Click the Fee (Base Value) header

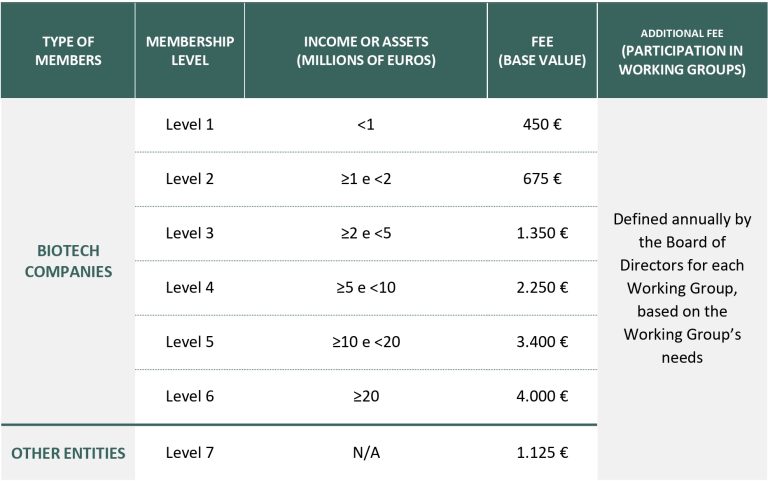(542, 51)
